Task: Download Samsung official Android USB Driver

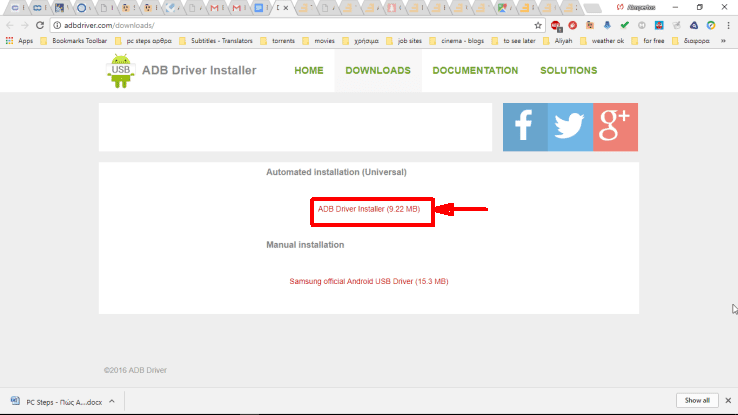Action: [x=369, y=281]
